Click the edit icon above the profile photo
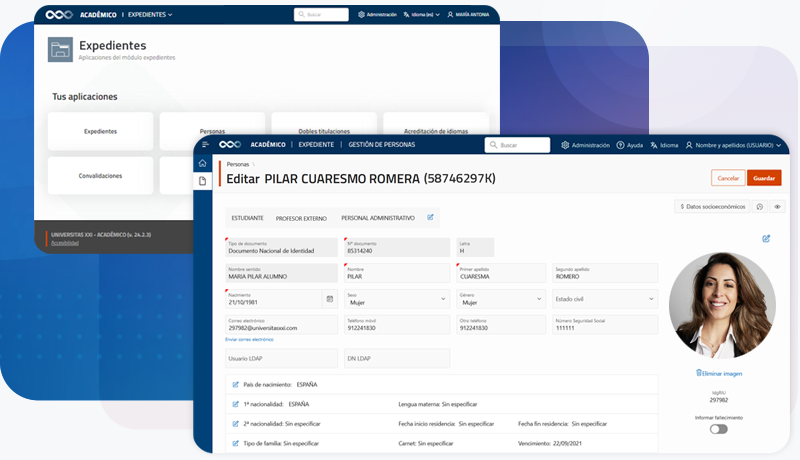This screenshot has height=460, width=800. 766,238
